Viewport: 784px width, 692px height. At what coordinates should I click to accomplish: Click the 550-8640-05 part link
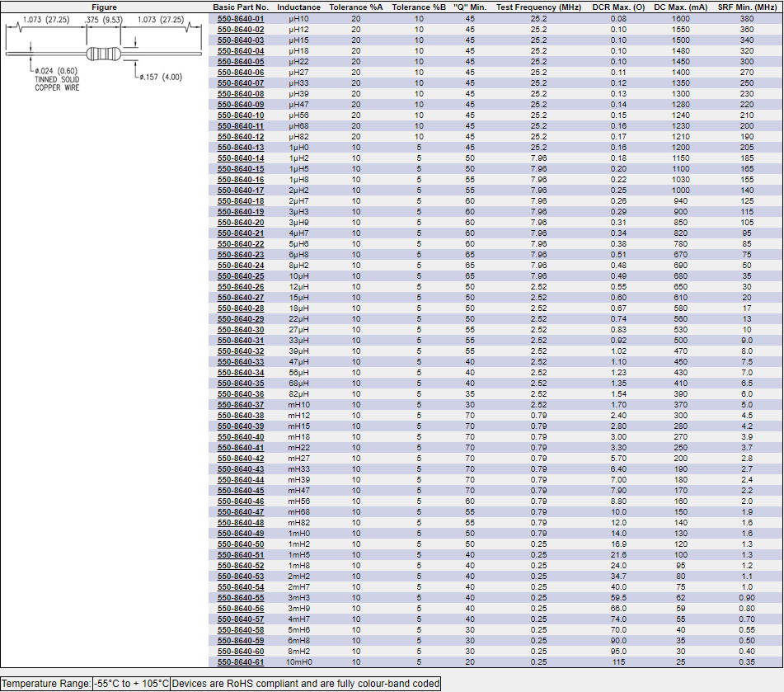241,61
